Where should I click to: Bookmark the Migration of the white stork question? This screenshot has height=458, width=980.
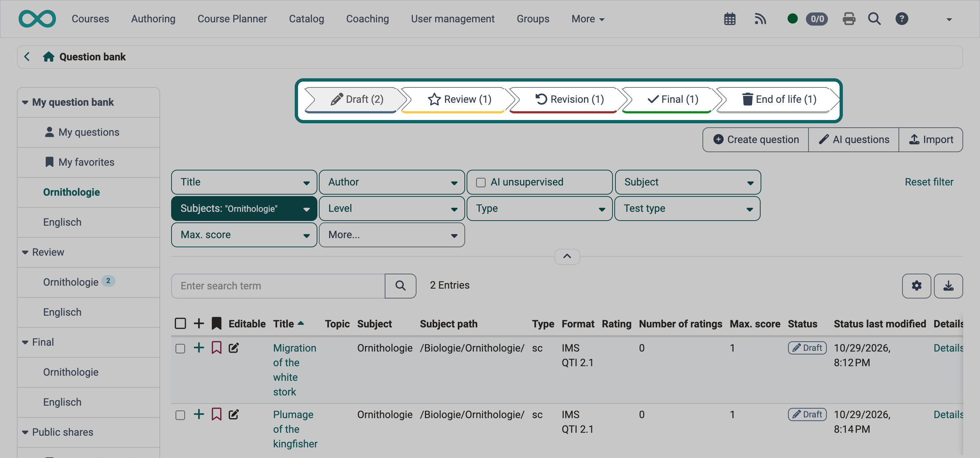[216, 348]
